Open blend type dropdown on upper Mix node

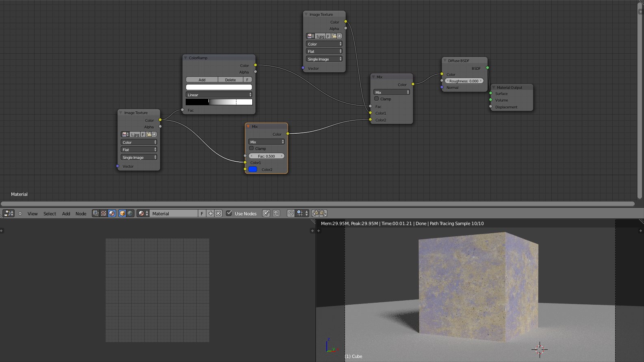point(392,92)
